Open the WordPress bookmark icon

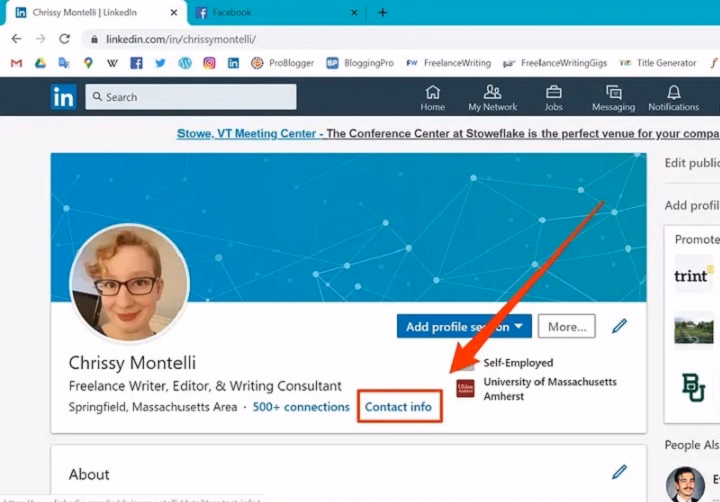coord(185,63)
